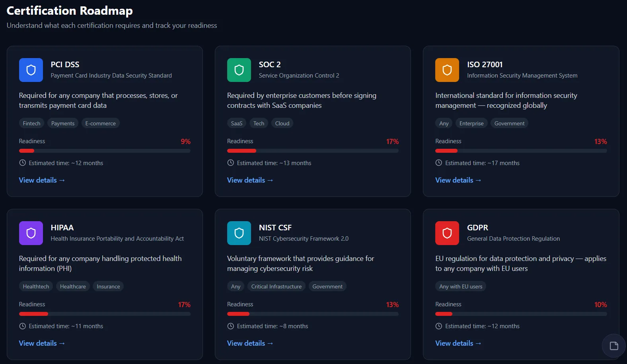Open View details for GDPR
Image resolution: width=627 pixels, height=364 pixels.
(458, 343)
